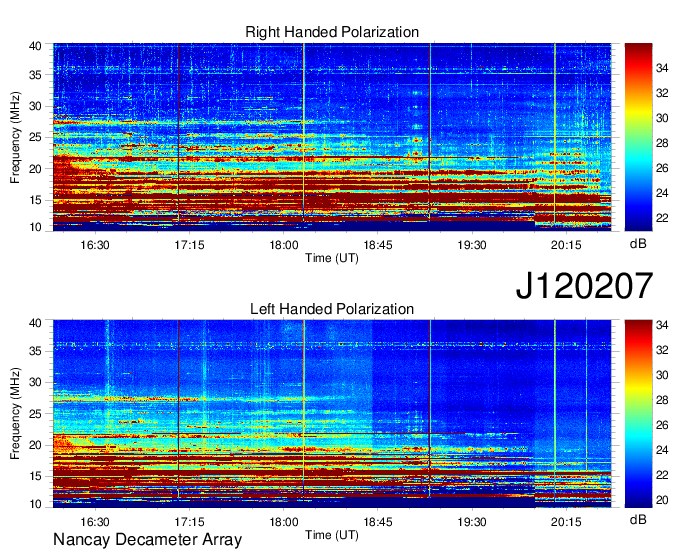Click the 20 MHz tick on left-handed plot
Screen dimensions: 680x552
click(x=35, y=445)
